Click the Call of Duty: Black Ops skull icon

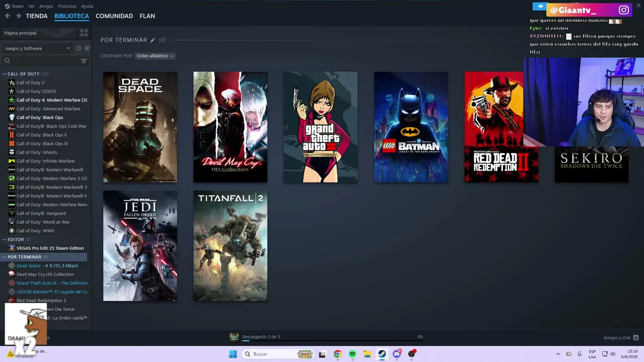[x=12, y=118]
